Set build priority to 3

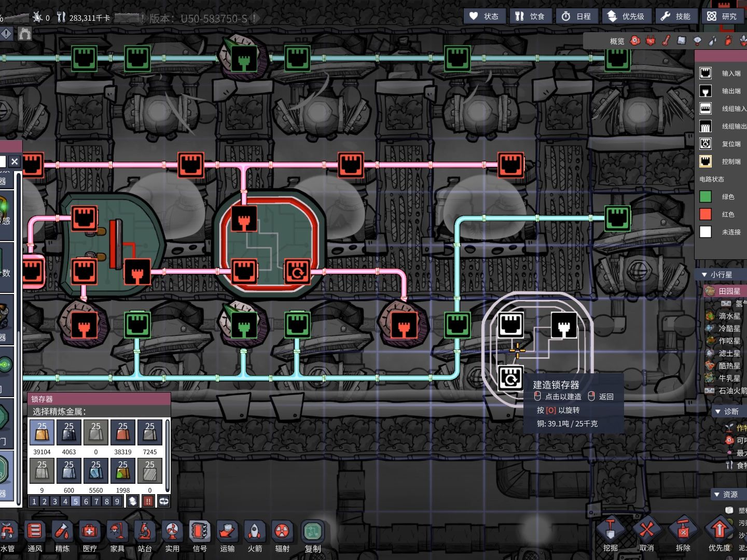(x=55, y=501)
